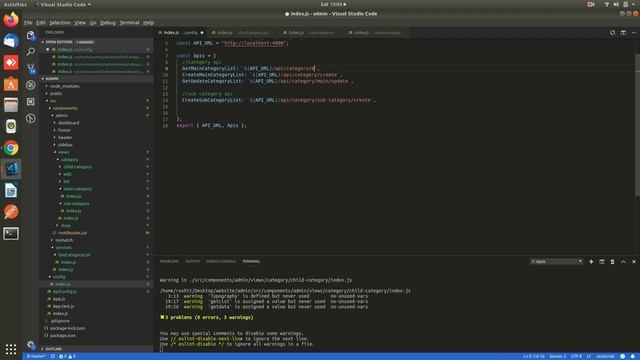The height and width of the screenshot is (360, 640).
Task: Click the notifications bell in status bar
Action: pos(633,356)
